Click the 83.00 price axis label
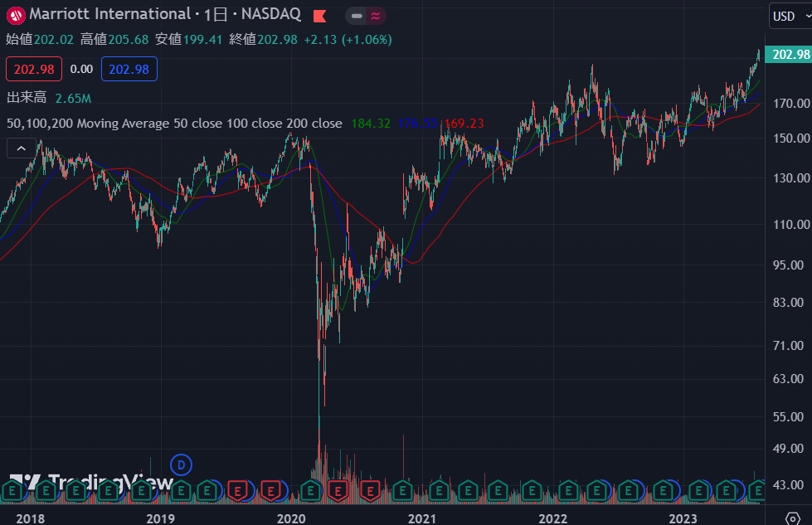 click(x=788, y=303)
